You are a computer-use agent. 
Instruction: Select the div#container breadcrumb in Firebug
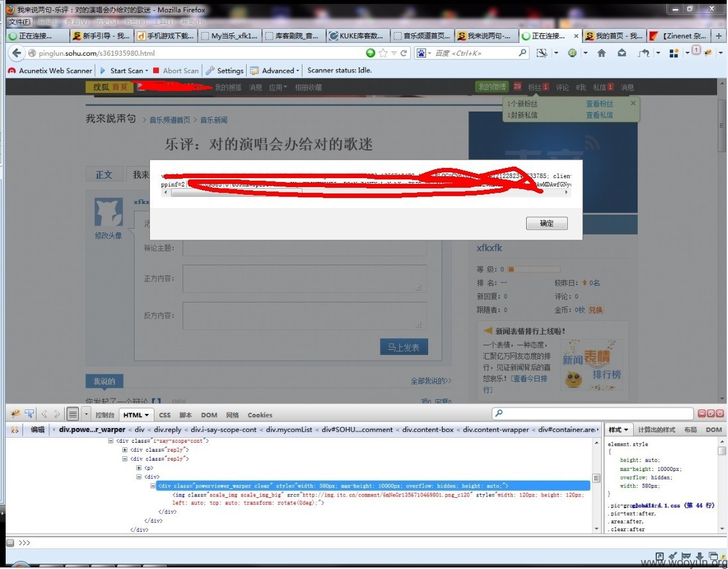[567, 430]
